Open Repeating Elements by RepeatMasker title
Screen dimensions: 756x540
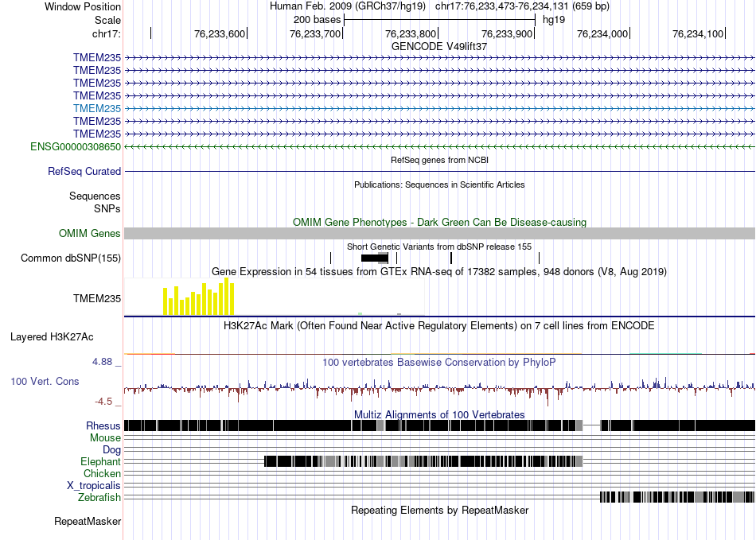[439, 510]
